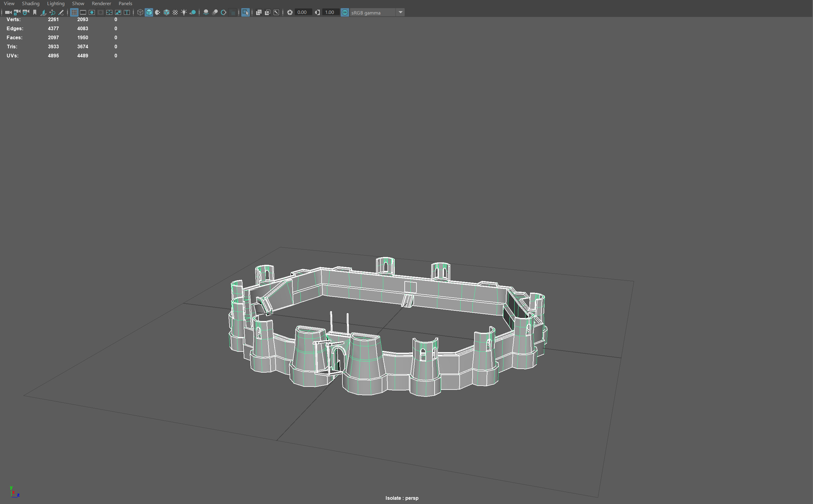Turn on use all lights bulb icon
813x504 pixels.
184,12
